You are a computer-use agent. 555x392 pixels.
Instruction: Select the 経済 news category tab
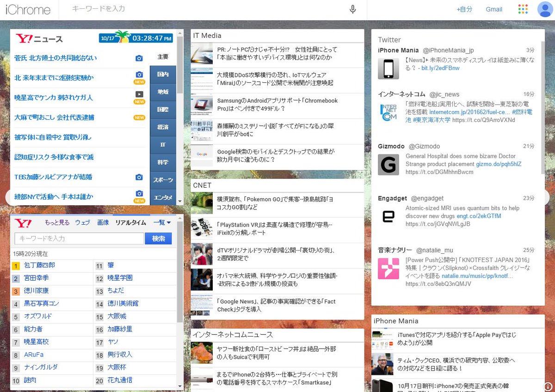pyautogui.click(x=163, y=127)
